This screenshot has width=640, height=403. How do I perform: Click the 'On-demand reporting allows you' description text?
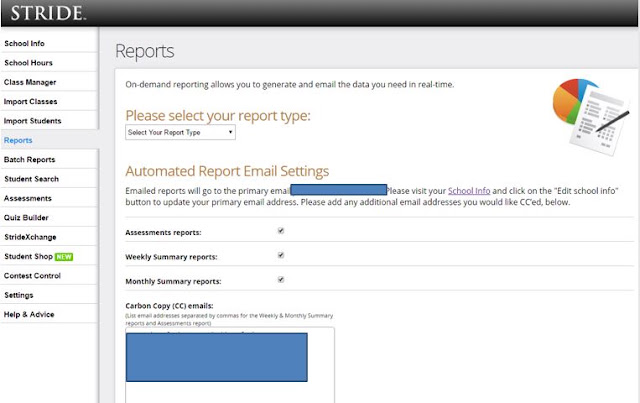290,85
